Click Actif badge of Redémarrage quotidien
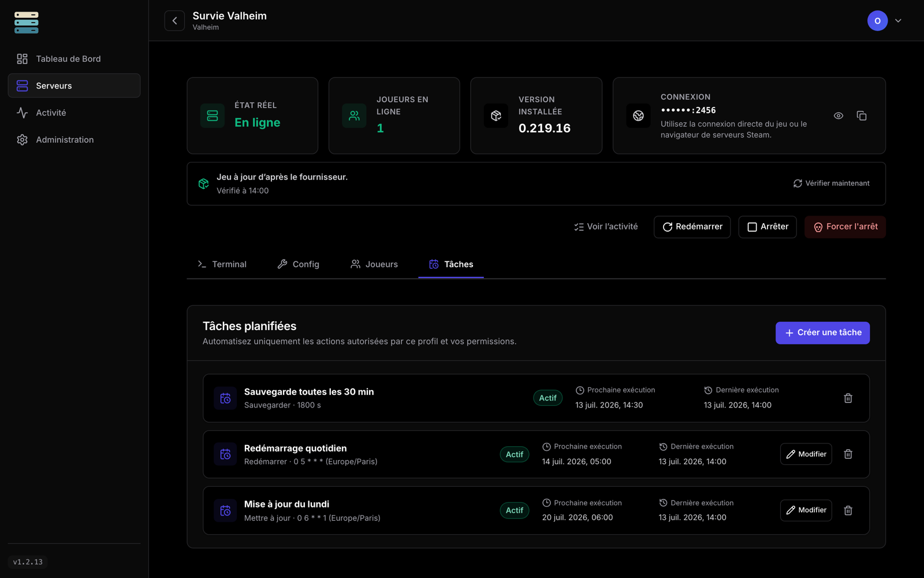The height and width of the screenshot is (578, 924). [515, 454]
